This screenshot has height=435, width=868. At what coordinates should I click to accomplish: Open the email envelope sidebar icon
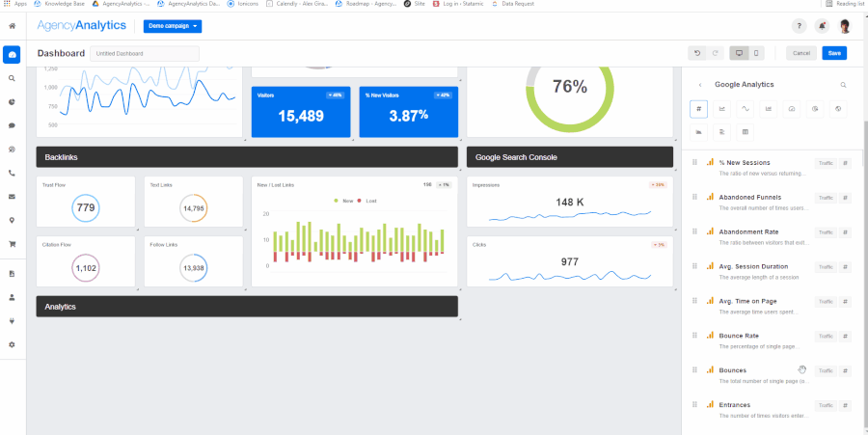[x=12, y=197]
